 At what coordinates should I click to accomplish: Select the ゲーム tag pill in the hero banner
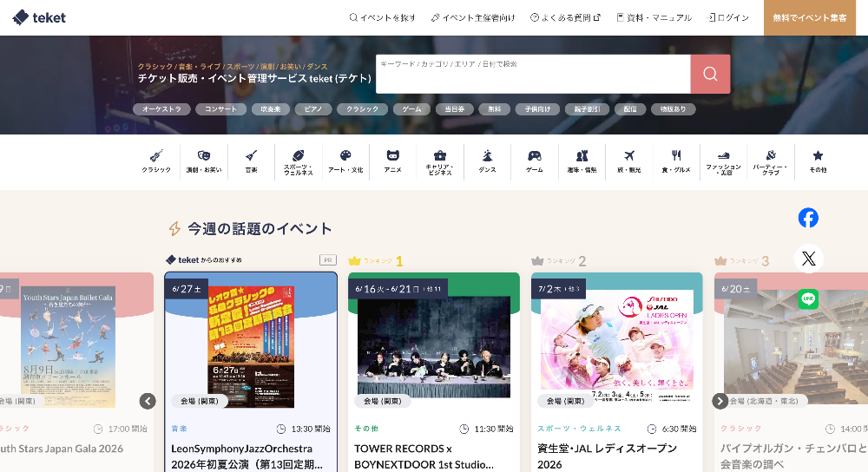coord(411,109)
